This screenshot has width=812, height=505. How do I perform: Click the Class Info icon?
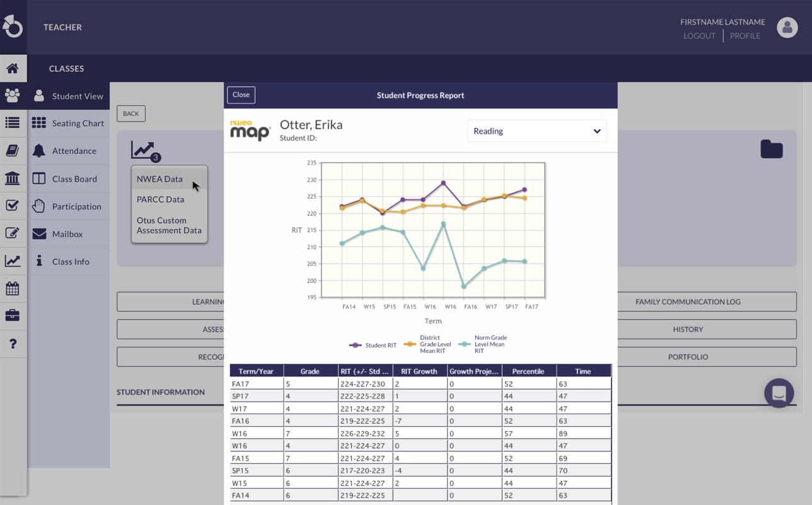point(39,261)
